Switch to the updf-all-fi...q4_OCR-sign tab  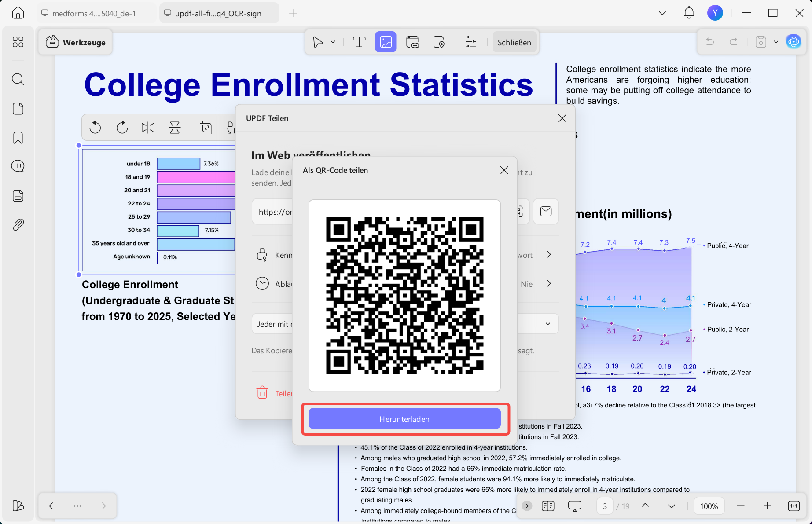(219, 13)
